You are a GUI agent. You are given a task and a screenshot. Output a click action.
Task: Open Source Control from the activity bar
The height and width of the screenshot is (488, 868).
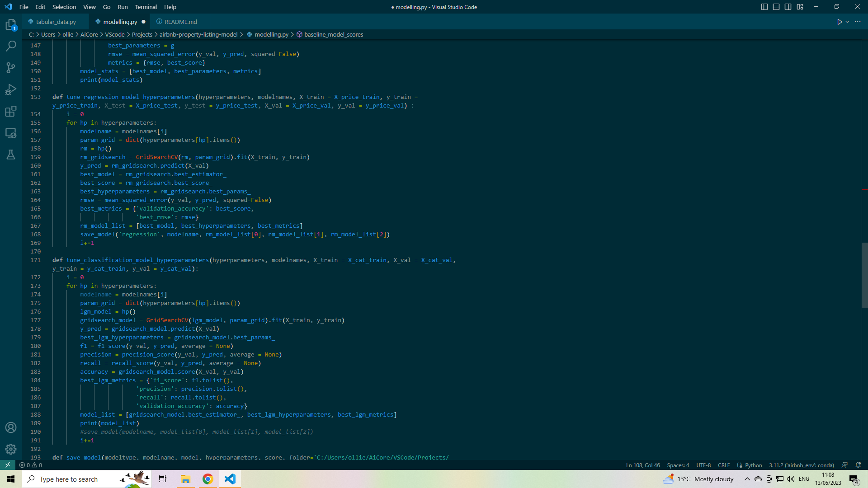click(x=11, y=67)
